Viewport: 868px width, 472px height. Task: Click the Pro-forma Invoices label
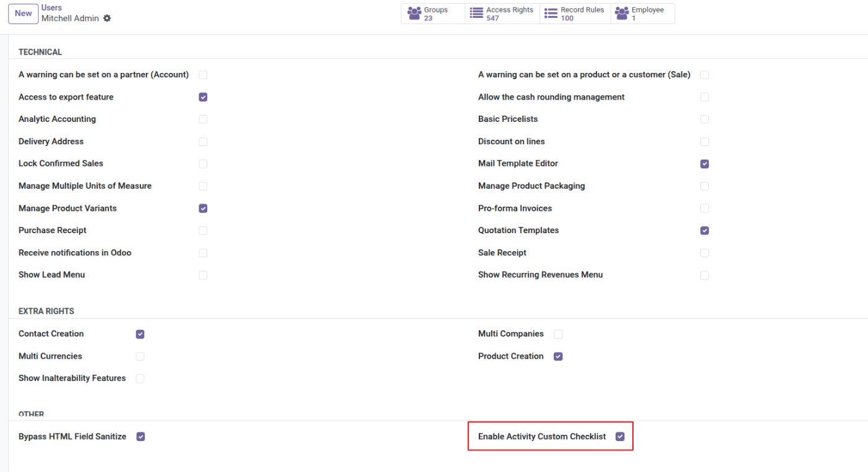click(x=515, y=208)
